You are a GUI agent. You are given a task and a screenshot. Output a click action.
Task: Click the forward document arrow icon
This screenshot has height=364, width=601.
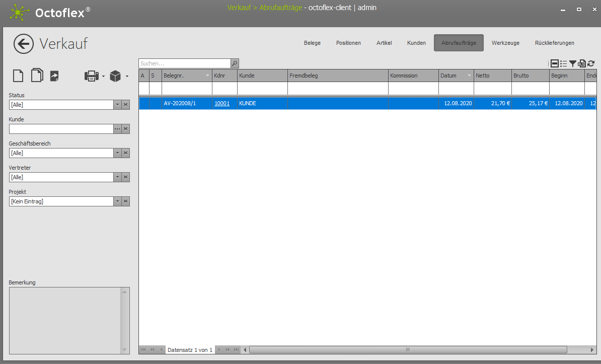point(54,76)
